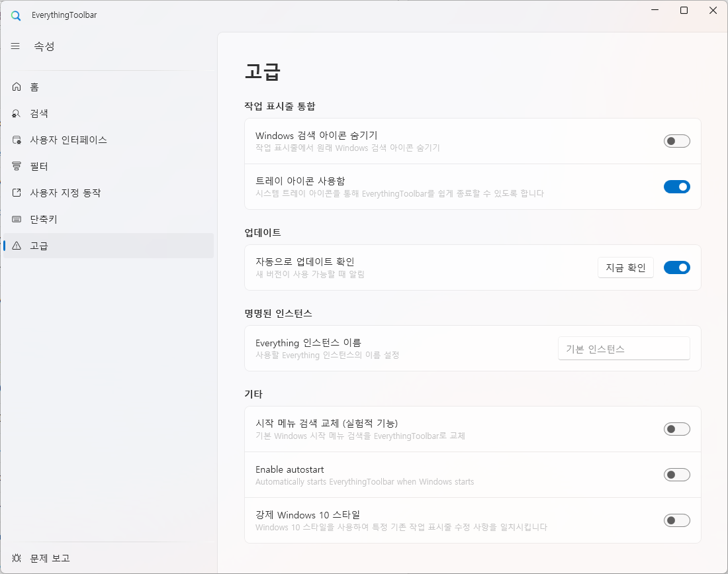Click the 명명된 인스턴스 section title
Screen dimensions: 728x574
point(278,313)
